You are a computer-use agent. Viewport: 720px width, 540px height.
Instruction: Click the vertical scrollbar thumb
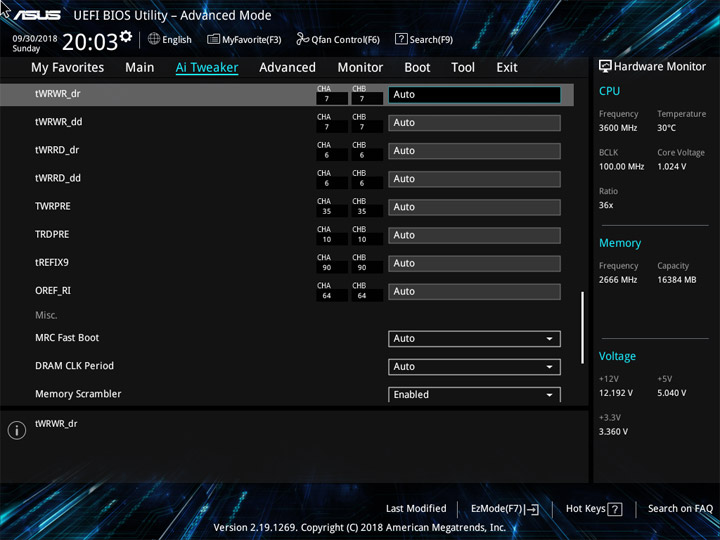point(583,327)
